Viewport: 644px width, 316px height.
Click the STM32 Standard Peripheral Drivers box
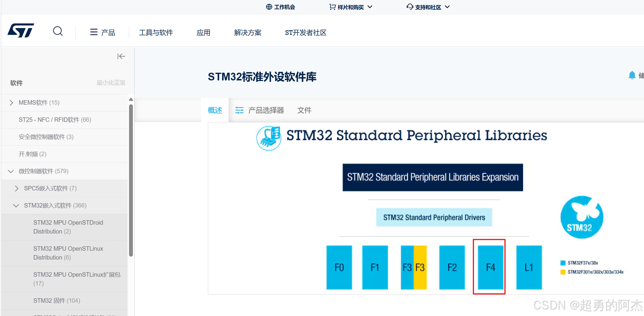434,217
